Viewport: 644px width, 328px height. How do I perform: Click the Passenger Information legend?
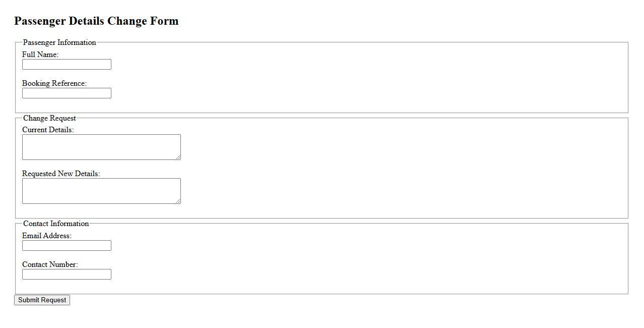59,42
